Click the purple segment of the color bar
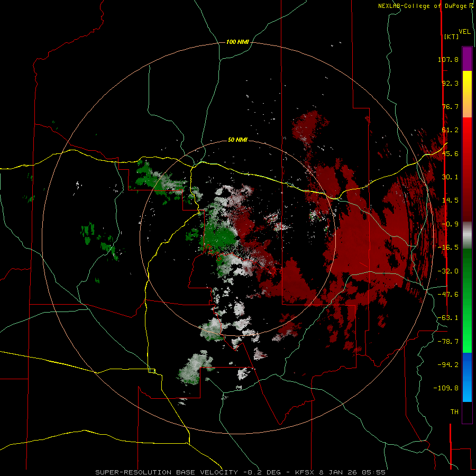476x476 pixels. click(467, 59)
